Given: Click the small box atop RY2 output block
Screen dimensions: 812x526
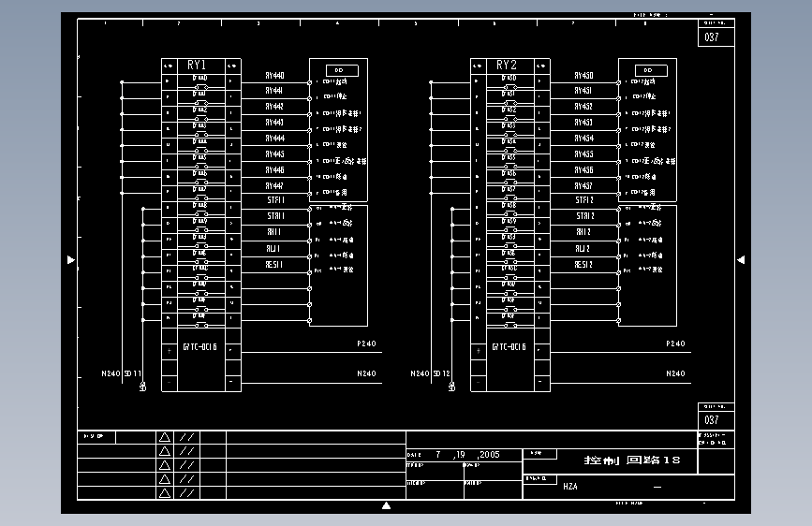Looking at the screenshot, I should pos(652,70).
